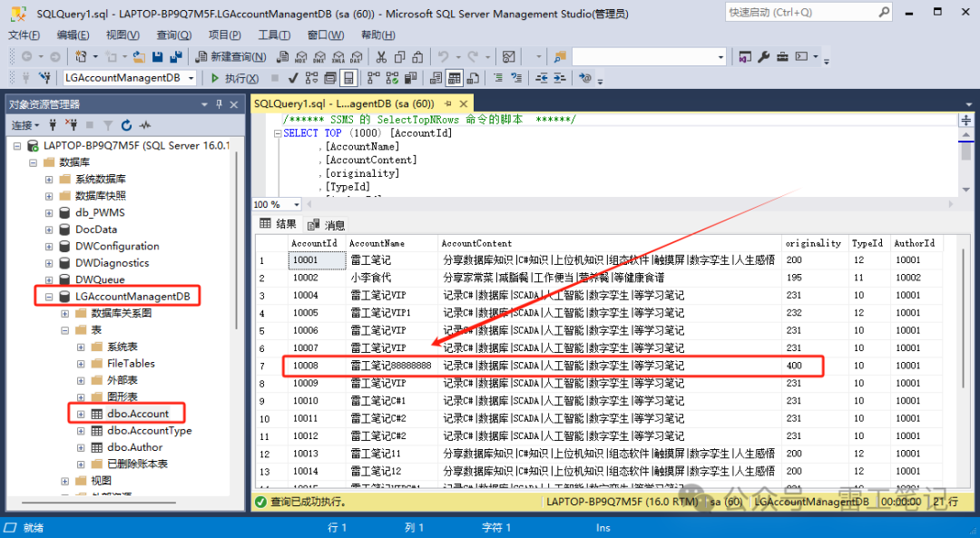Click the Parse checkmark icon

293,78
